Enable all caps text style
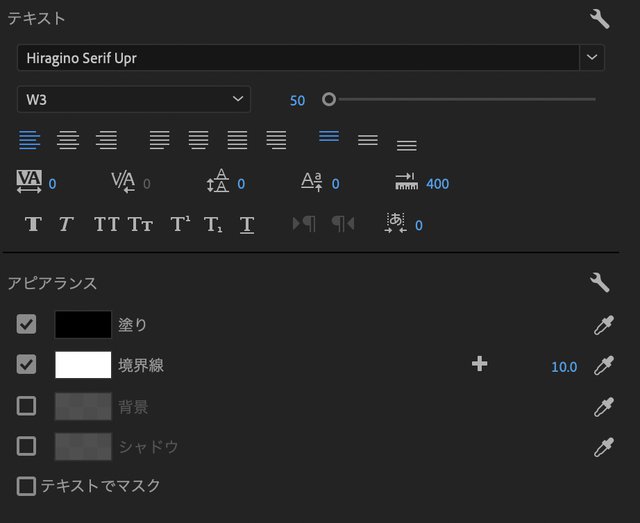The width and height of the screenshot is (640, 523). point(106,224)
